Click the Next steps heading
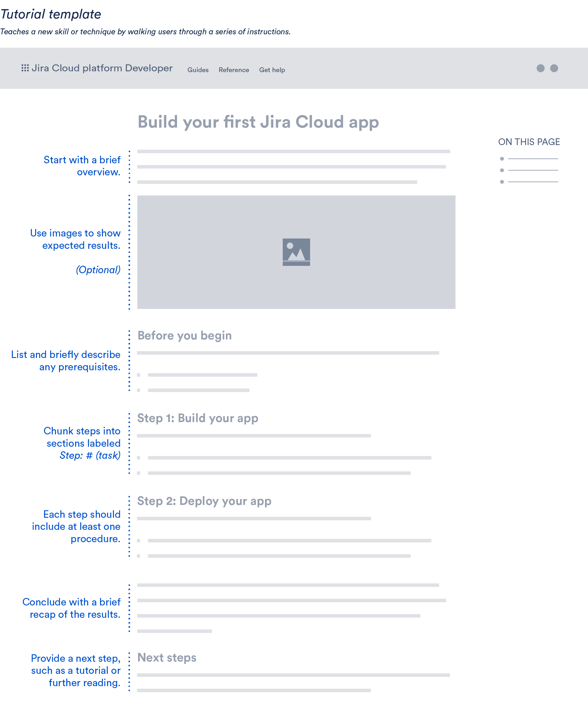Screen dimensions: 588x717 coord(167,657)
